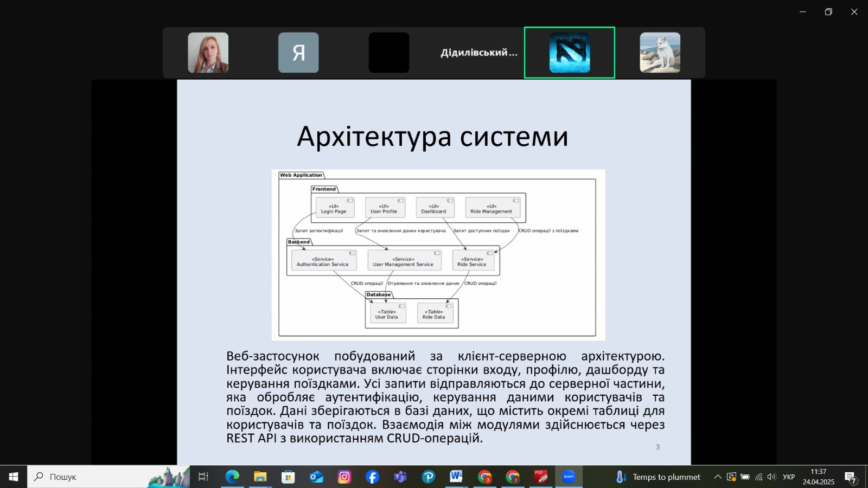The height and width of the screenshot is (488, 868).
Task: Click 'Запит автентифікації' arrow label
Action: pos(319,230)
